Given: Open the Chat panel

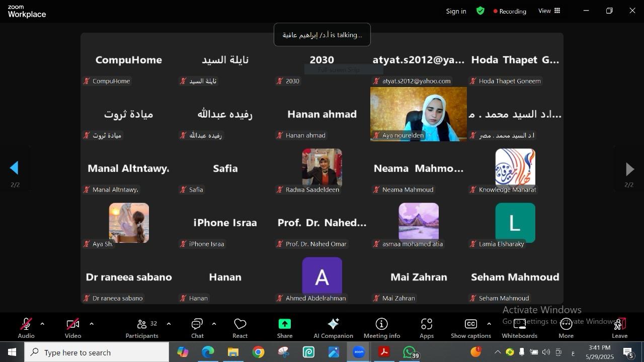Looking at the screenshot, I should pyautogui.click(x=197, y=328).
